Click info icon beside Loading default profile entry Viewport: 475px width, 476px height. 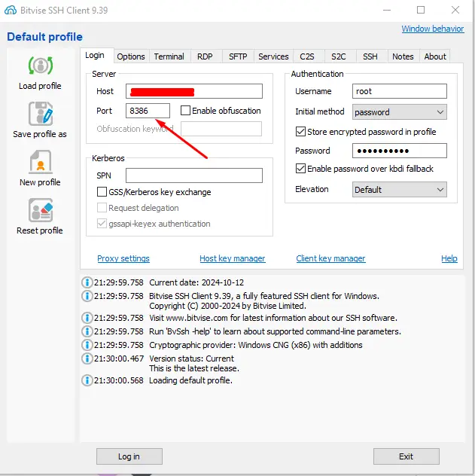[87, 380]
